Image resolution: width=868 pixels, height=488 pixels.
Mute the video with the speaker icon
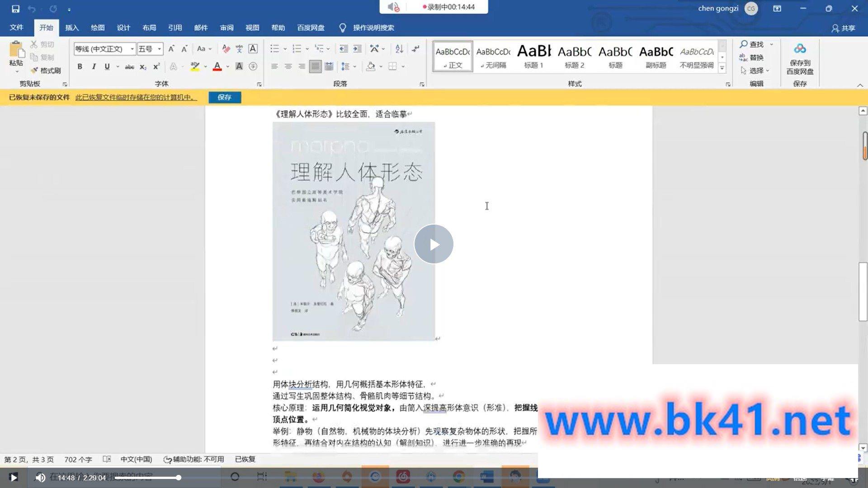point(40,478)
